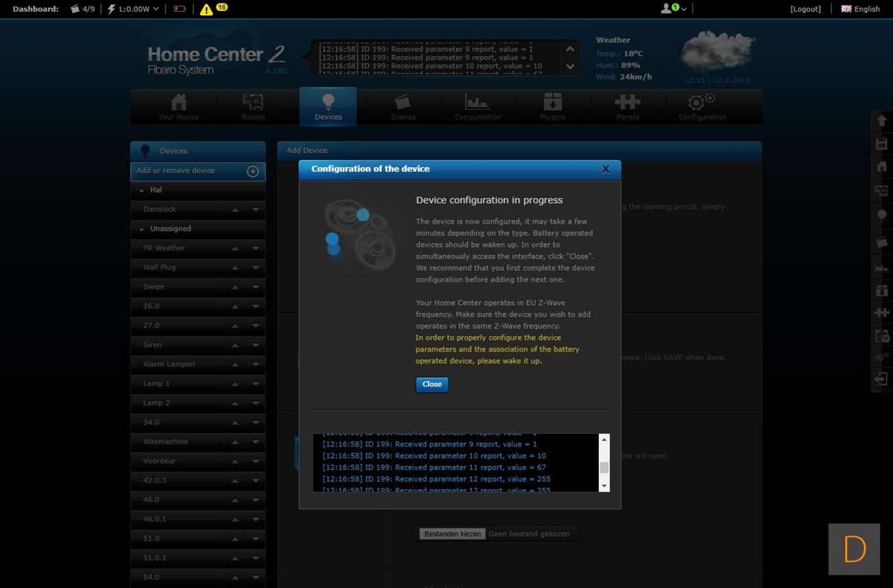This screenshot has height=588, width=893.
Task: Open the Panels puzzle icon tab
Action: (627, 106)
